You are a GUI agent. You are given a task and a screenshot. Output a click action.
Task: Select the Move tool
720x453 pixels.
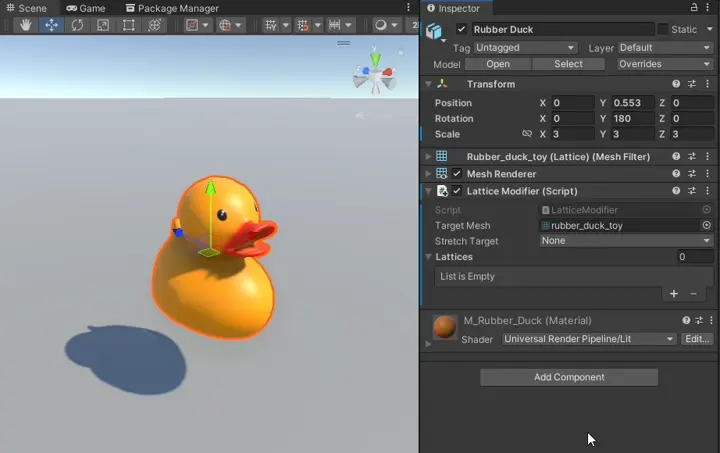(x=51, y=25)
